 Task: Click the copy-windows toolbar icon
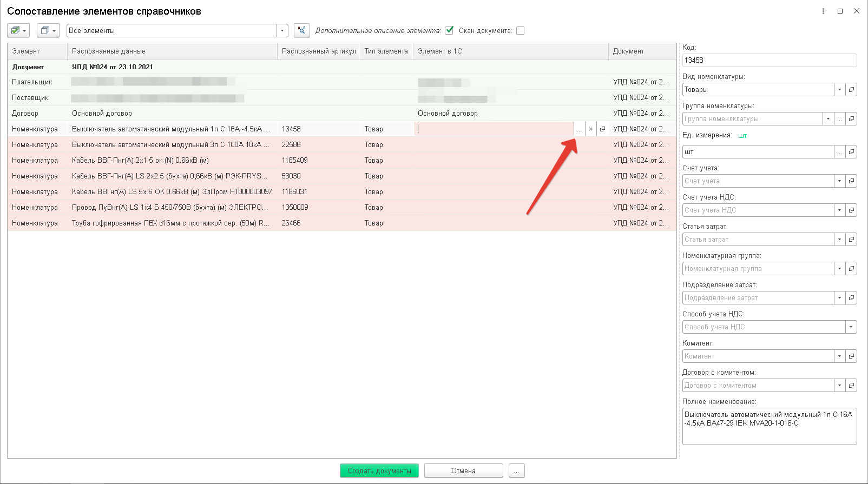[x=48, y=31]
